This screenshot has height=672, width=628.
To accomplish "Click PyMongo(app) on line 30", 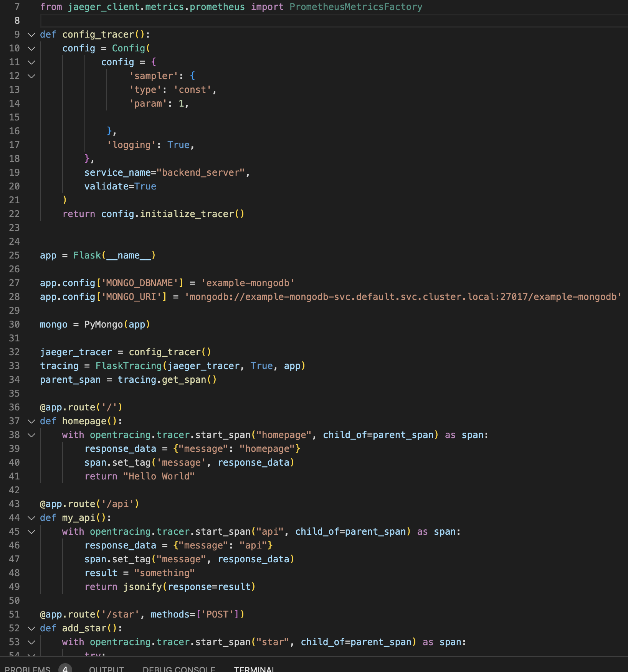I will tap(117, 324).
